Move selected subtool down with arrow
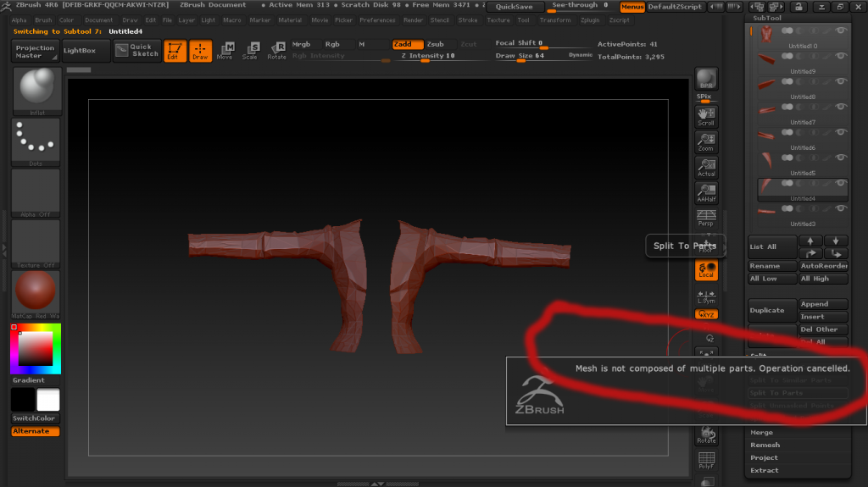 coord(836,241)
